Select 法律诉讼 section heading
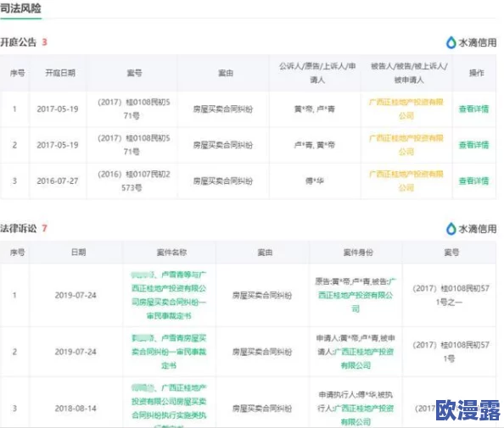Viewport: 504px width, 428px height. (19, 228)
